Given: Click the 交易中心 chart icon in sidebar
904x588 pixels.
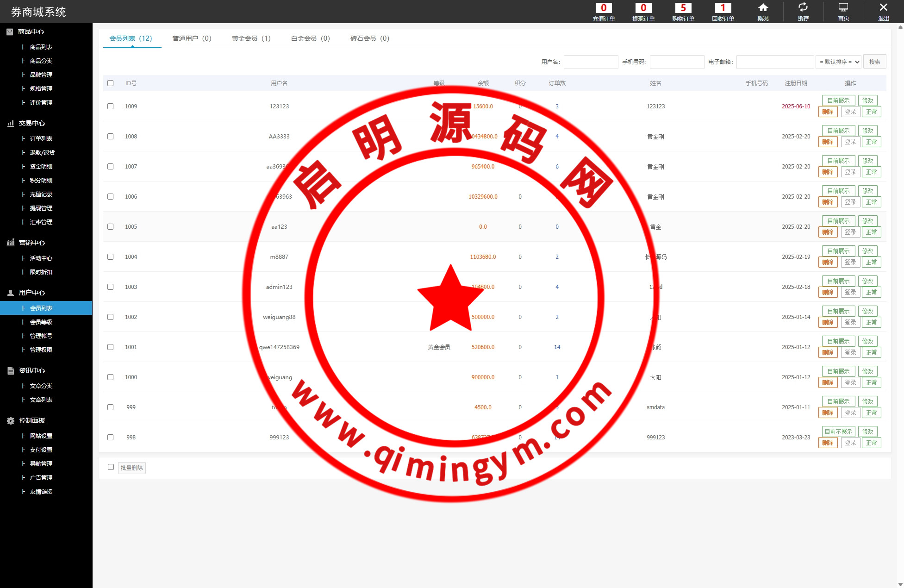Looking at the screenshot, I should tap(11, 123).
